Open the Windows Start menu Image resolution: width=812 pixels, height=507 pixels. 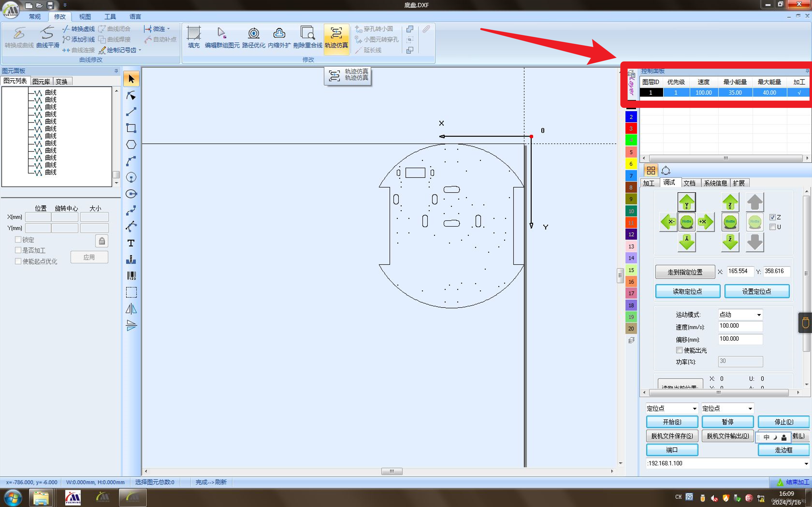pyautogui.click(x=12, y=498)
